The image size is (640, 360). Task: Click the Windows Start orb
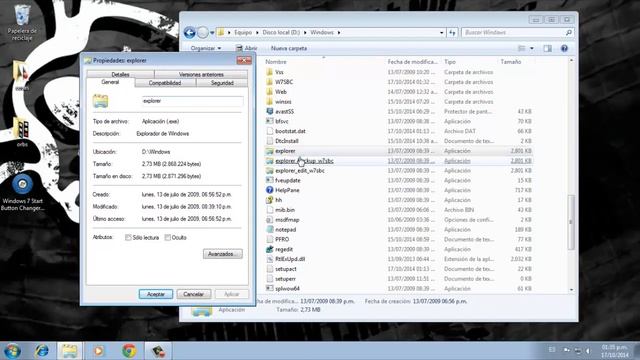click(12, 351)
